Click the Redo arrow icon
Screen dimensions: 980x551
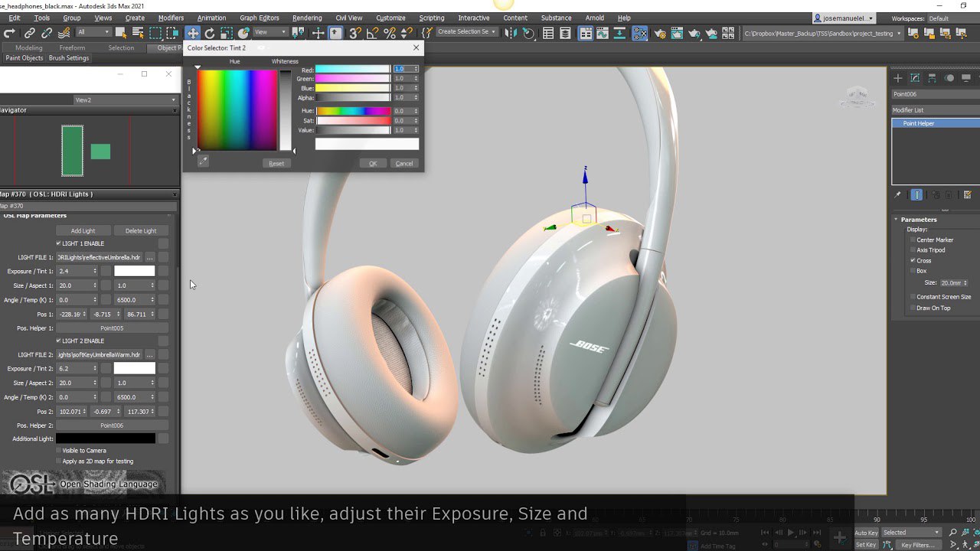click(x=8, y=33)
